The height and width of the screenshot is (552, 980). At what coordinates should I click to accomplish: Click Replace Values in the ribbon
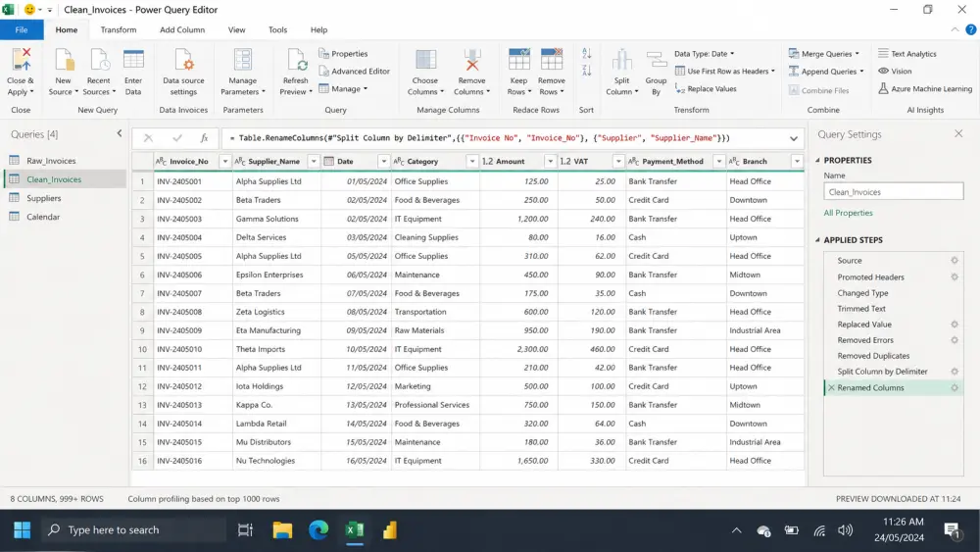[706, 89]
